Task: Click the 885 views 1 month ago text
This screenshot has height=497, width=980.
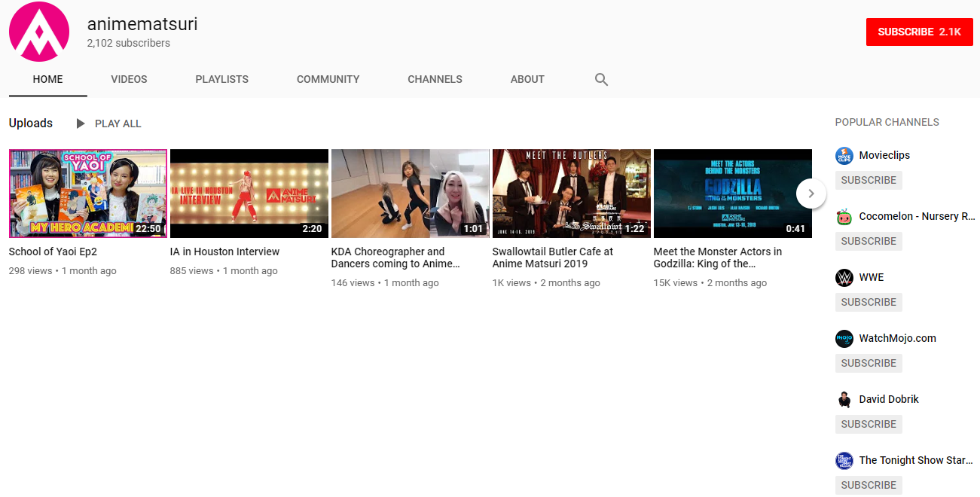Action: pos(224,271)
